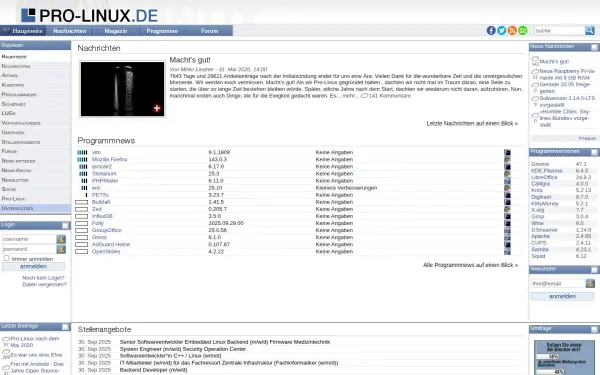Click the magnifier search button
This screenshot has width=600, height=375.
click(x=590, y=30)
